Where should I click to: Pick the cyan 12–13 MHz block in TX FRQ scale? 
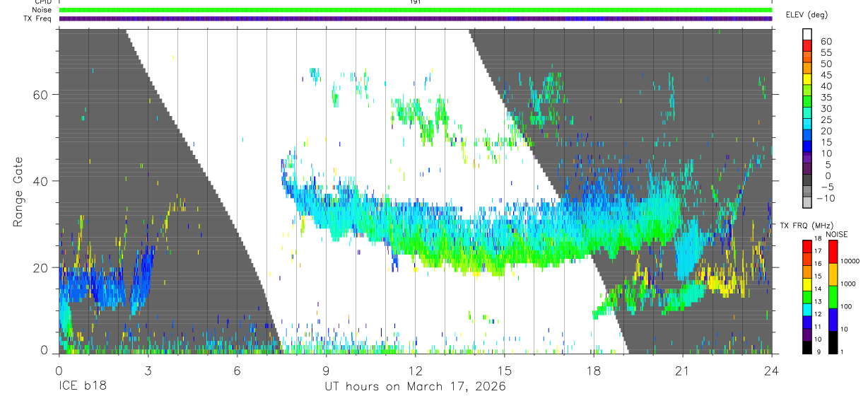tap(808, 308)
